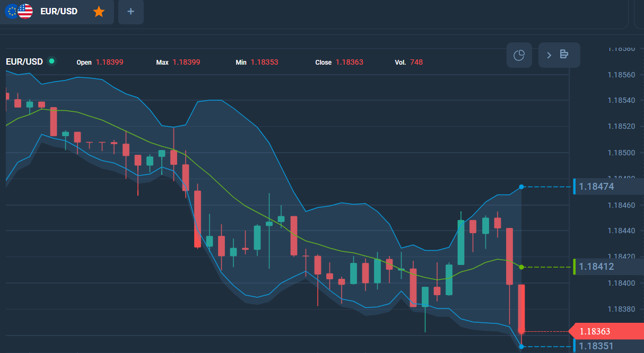644x353 pixels.
Task: Click the green status dot next to EUR/USD
Action: tap(51, 61)
